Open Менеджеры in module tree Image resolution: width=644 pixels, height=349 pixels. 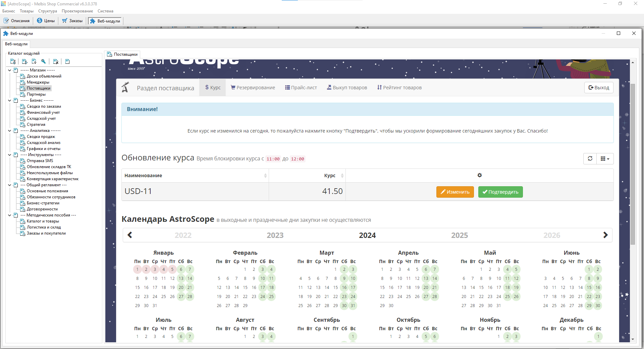click(x=38, y=82)
